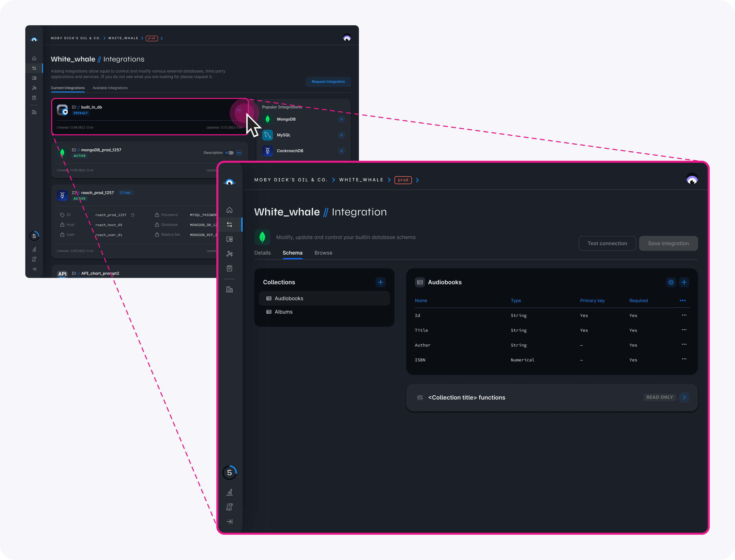Viewport: 735px width, 560px height.
Task: Open Current Integrations tab in back window
Action: [68, 88]
